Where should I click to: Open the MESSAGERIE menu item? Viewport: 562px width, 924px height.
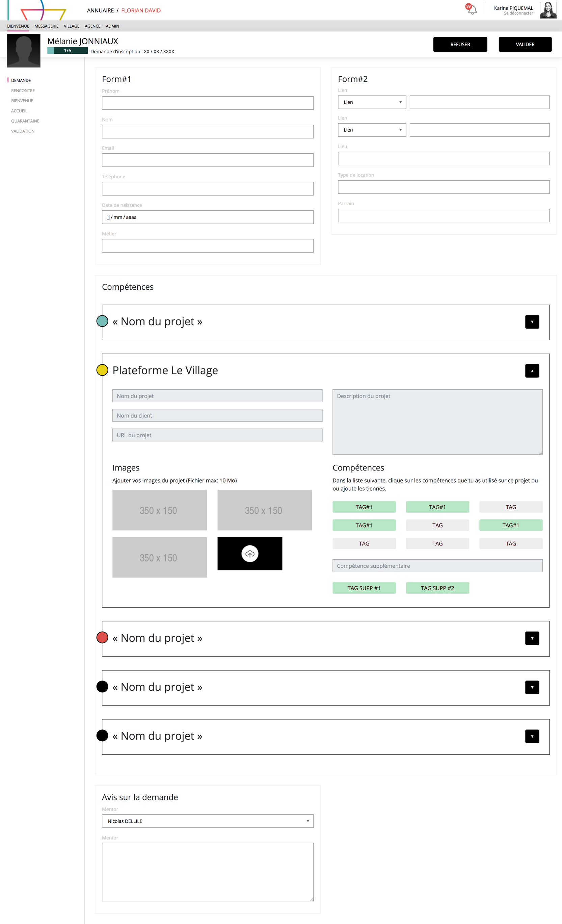click(x=47, y=26)
